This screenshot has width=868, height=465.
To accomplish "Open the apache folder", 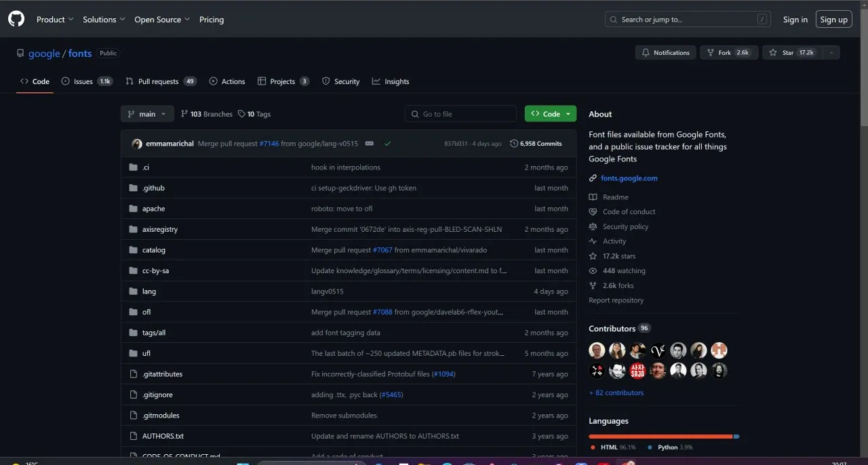I will 153,209.
